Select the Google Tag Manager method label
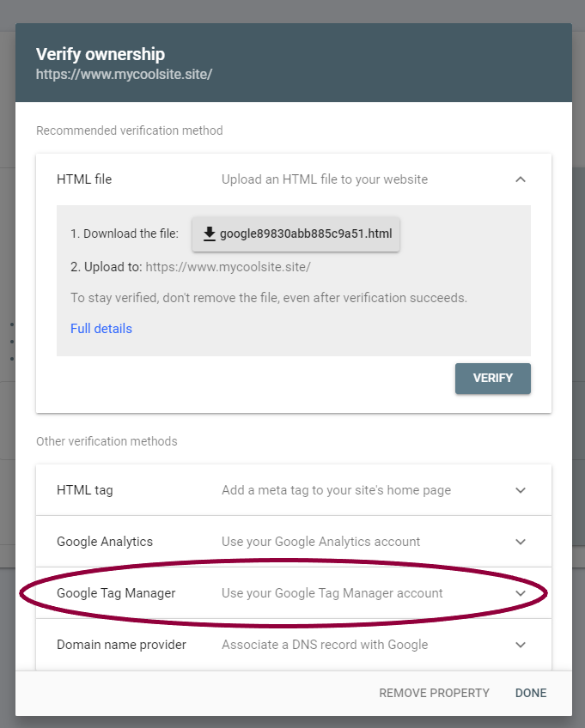 (x=116, y=593)
